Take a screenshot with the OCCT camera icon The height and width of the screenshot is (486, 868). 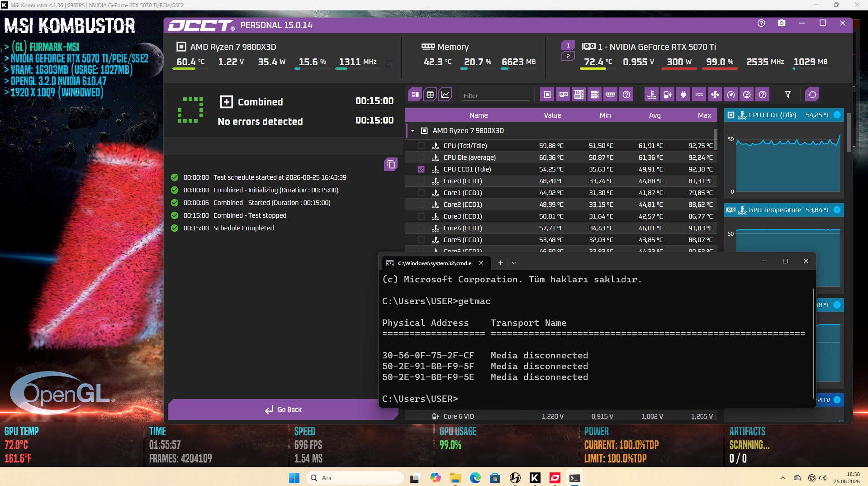coord(782,23)
